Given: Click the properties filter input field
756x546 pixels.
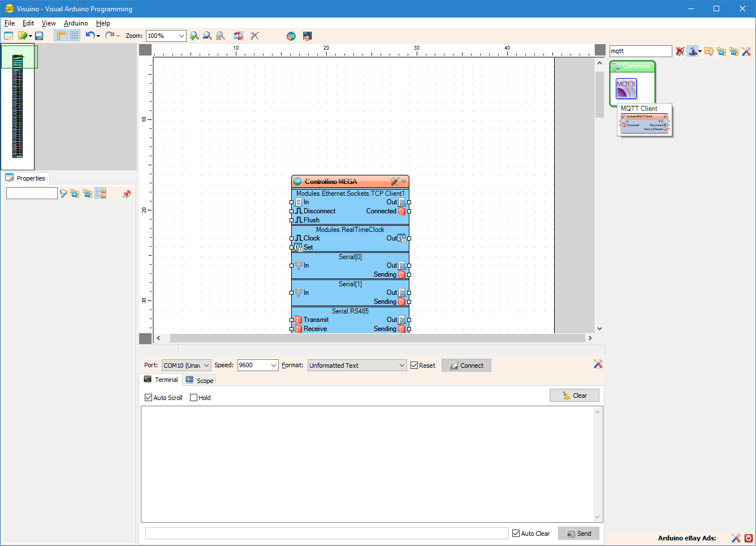Looking at the screenshot, I should pos(32,194).
